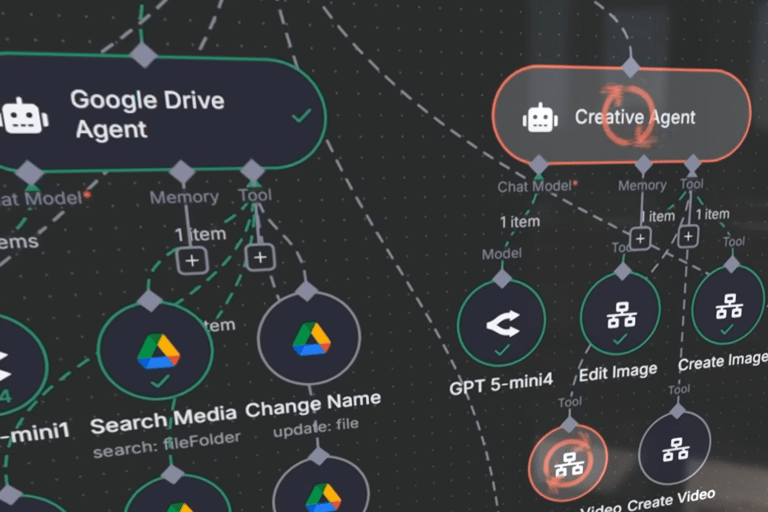
Task: Open the Edit Image tool node
Action: [x=621, y=314]
